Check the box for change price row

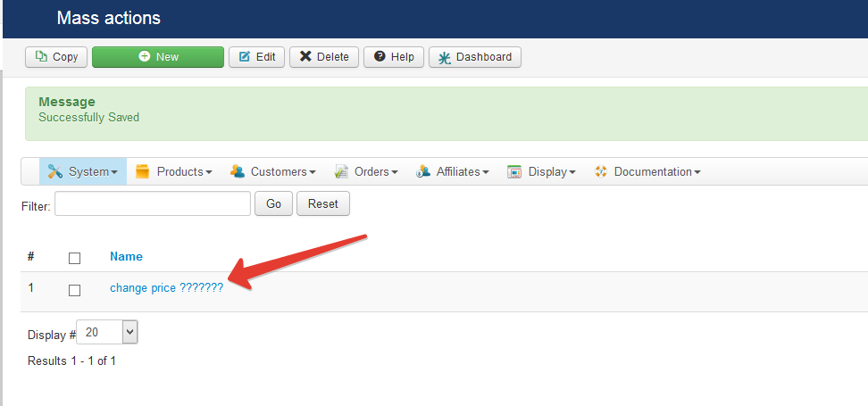coord(74,290)
